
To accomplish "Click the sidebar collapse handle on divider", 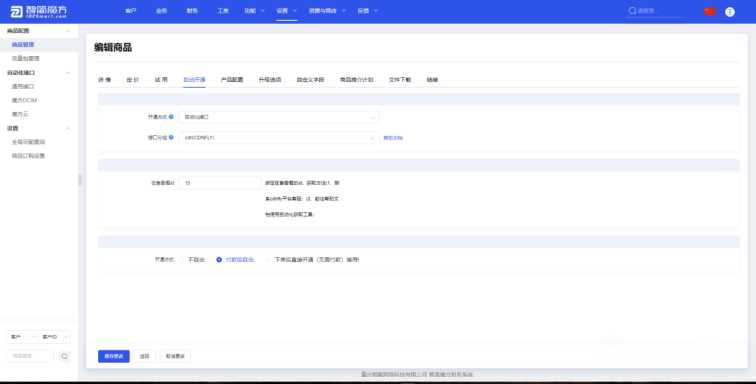I will coord(80,180).
